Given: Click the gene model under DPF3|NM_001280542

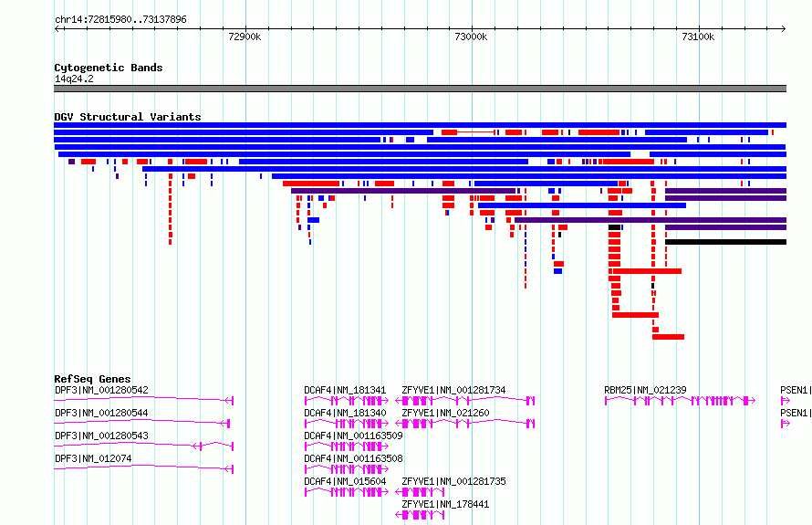Looking at the screenshot, I should click(x=144, y=400).
